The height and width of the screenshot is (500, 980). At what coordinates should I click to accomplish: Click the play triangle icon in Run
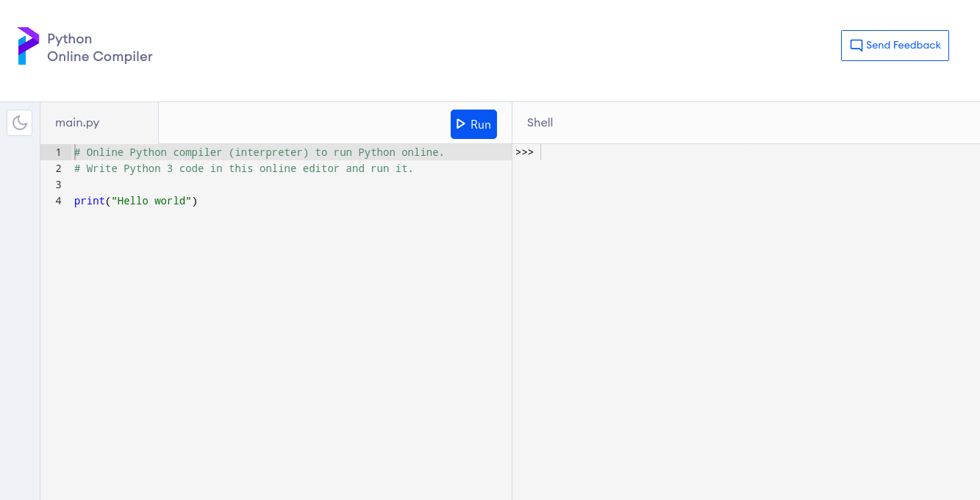tap(461, 124)
